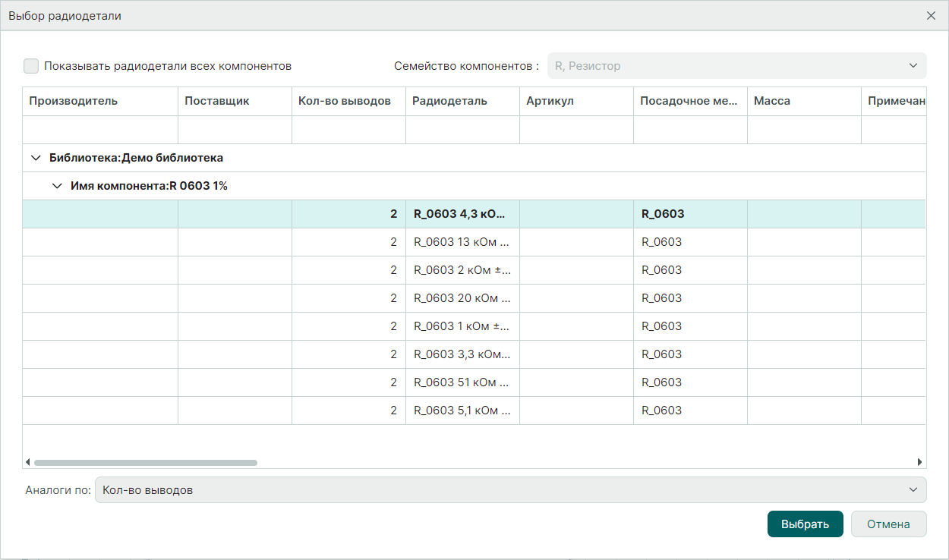Image resolution: width=949 pixels, height=560 pixels.
Task: Close the Выбор радиодетали dialog
Action: (931, 16)
